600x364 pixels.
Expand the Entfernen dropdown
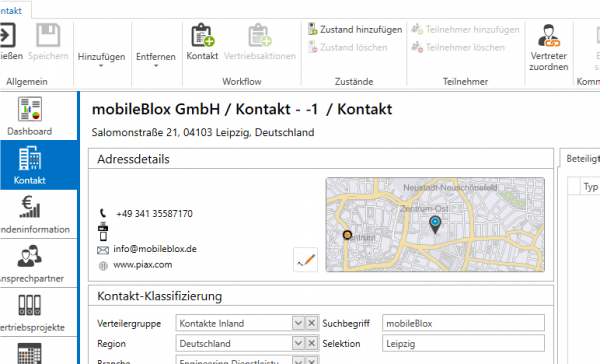(x=156, y=60)
